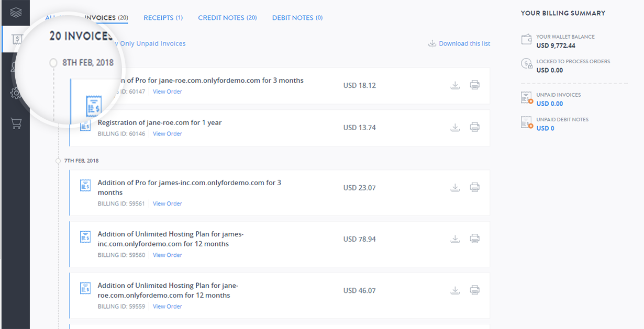Download the USD 78.94 invoice
644x329 pixels.
tap(455, 239)
